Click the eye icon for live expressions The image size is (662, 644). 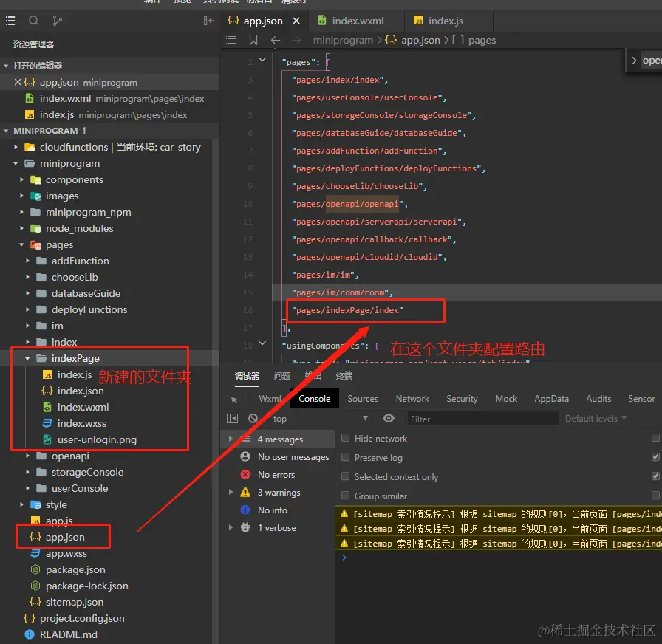pos(389,419)
